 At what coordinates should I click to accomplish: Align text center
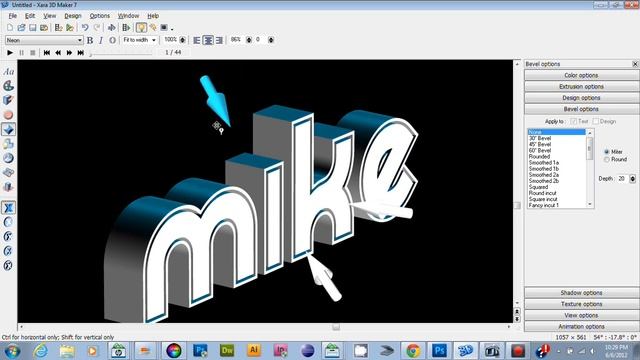pos(208,40)
